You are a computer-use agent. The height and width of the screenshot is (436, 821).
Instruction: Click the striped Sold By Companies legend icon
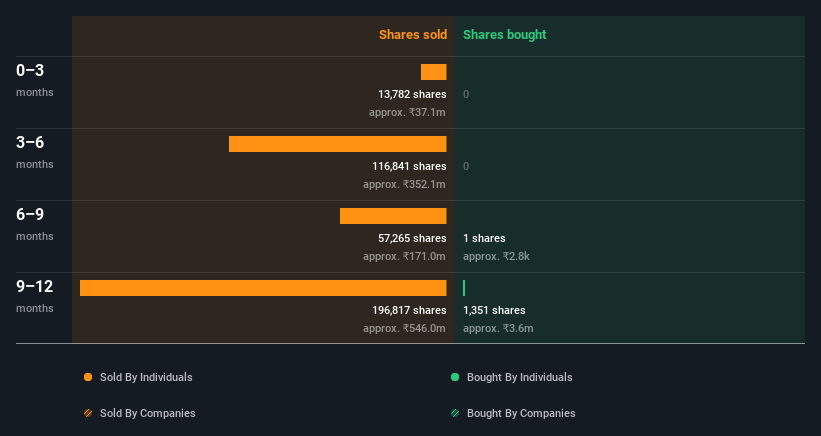pyautogui.click(x=88, y=413)
